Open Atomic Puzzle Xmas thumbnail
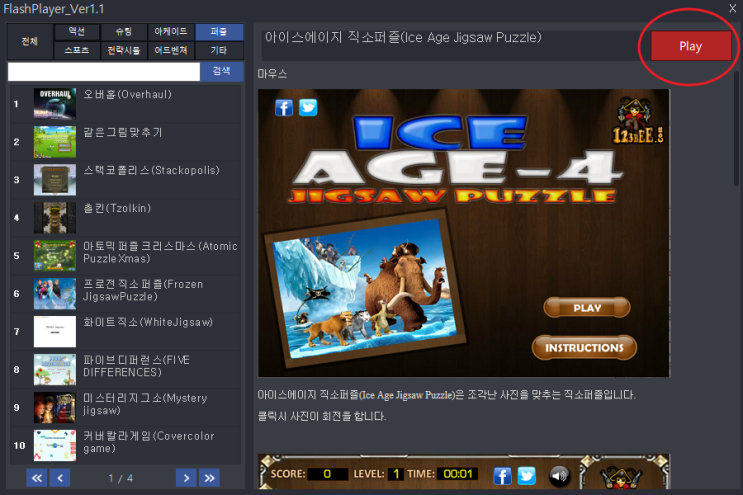This screenshot has width=743, height=495. click(55, 255)
